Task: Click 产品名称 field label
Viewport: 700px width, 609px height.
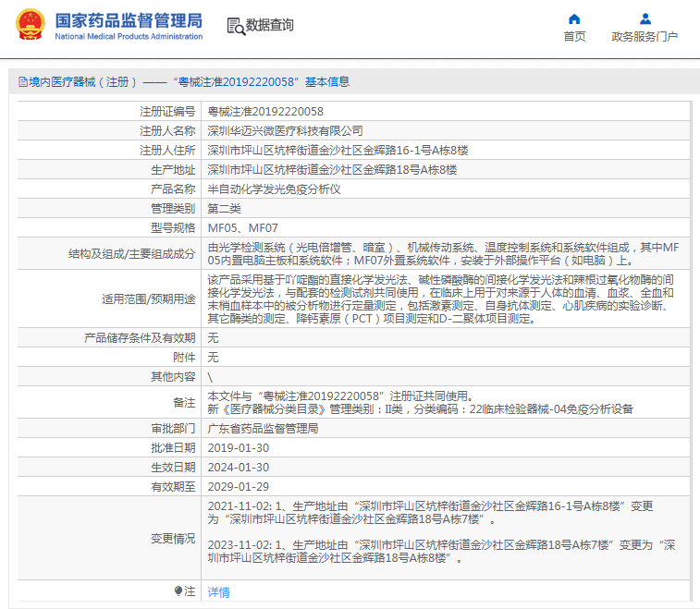Action: [173, 189]
